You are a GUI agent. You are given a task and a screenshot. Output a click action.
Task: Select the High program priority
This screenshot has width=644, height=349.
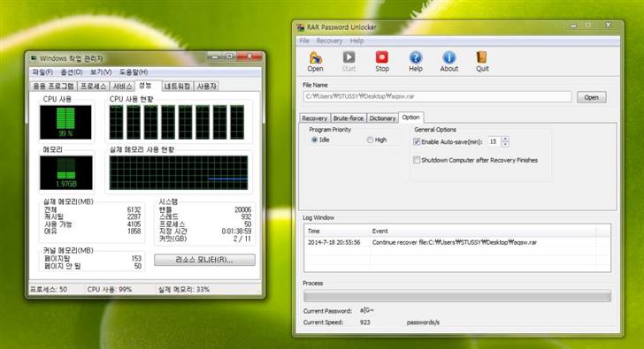coord(370,140)
